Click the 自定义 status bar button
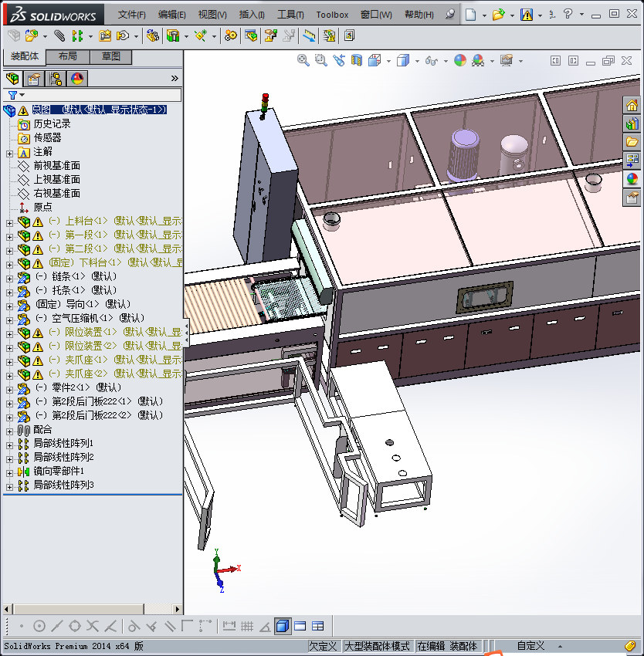Viewport: 644px width, 656px height. [x=530, y=646]
